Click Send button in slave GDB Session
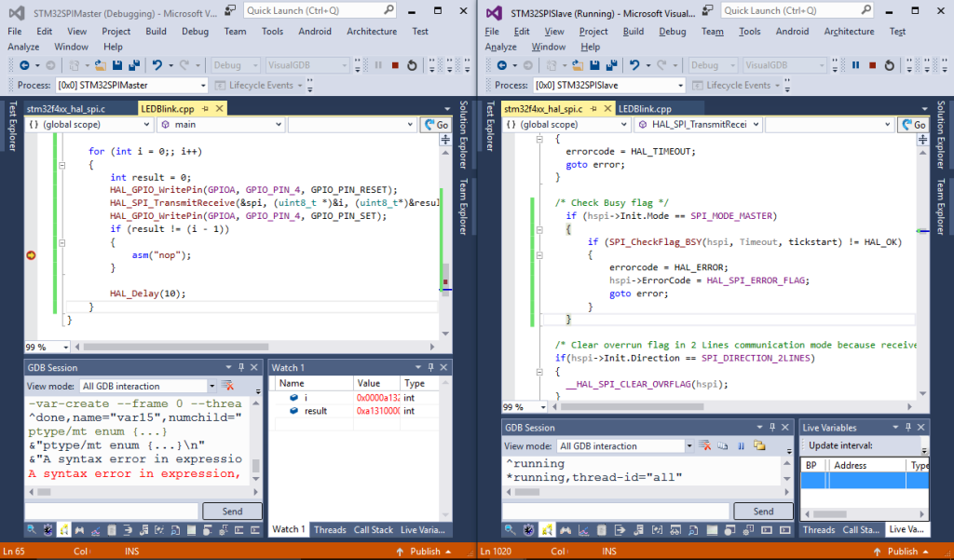The height and width of the screenshot is (560, 954). coord(763,512)
